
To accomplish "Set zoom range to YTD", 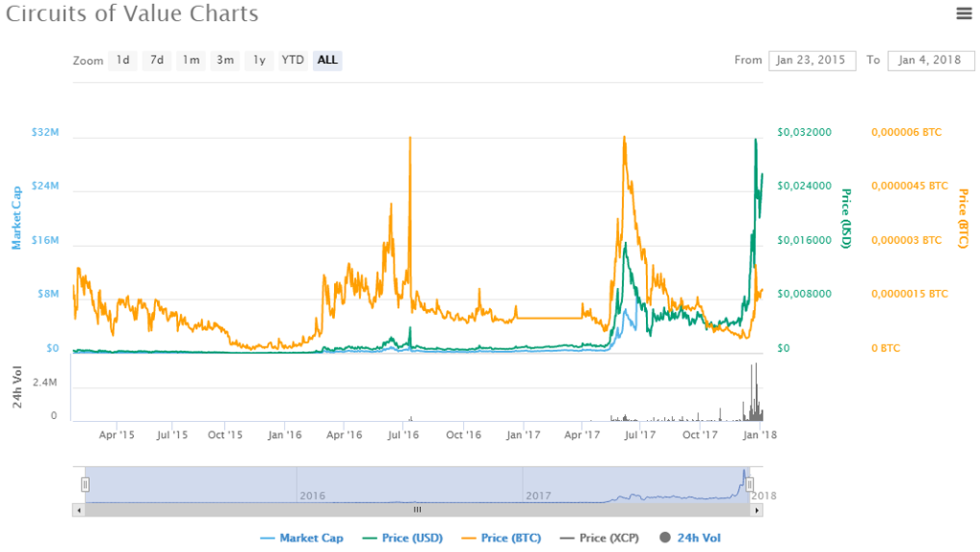I will tap(293, 60).
